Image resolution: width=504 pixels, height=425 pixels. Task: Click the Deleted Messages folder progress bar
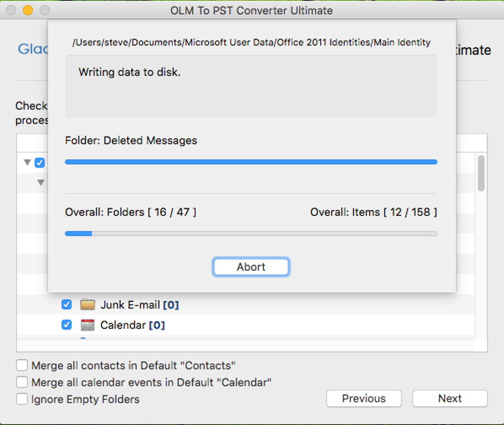click(251, 162)
